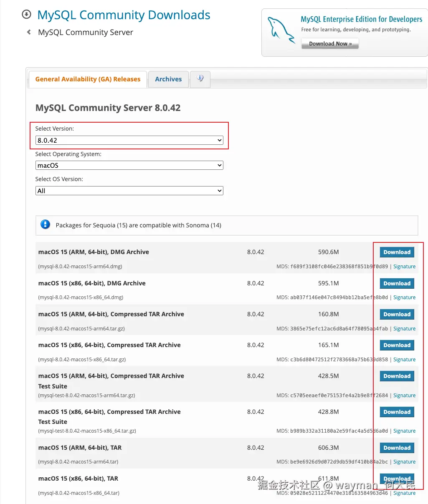428x504 pixels.
Task: Open Signature link for x86_64.dmg package
Action: (404, 297)
